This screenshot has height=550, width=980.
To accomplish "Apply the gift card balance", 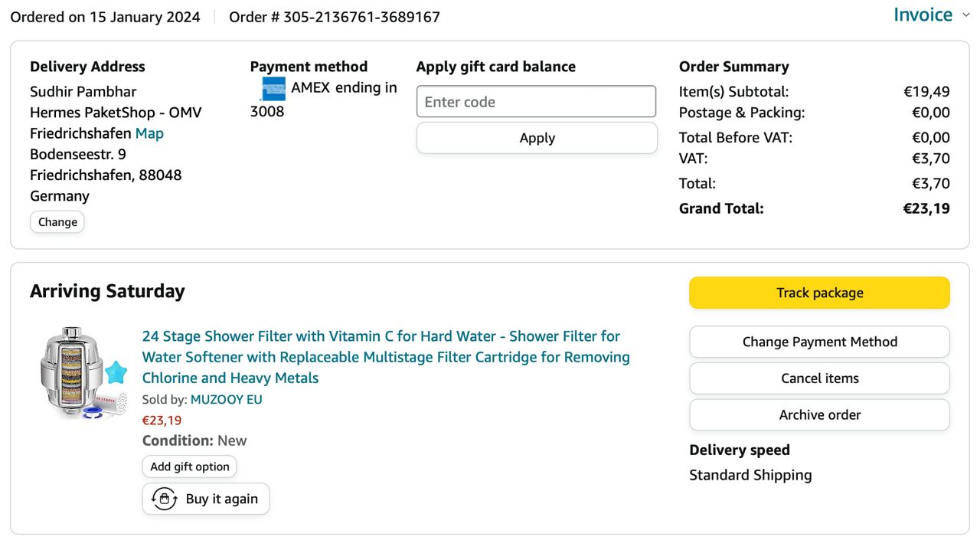I will pyautogui.click(x=537, y=138).
